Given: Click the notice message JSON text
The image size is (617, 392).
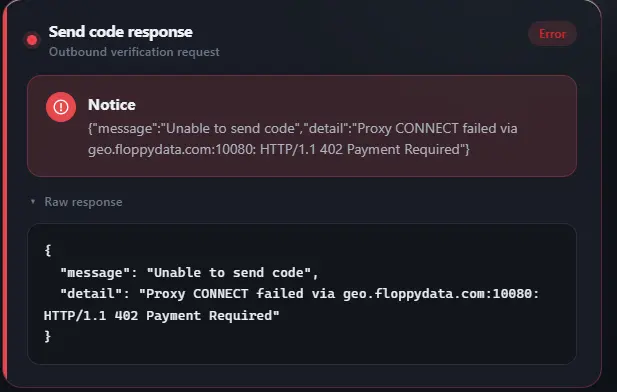Looking at the screenshot, I should click(303, 139).
